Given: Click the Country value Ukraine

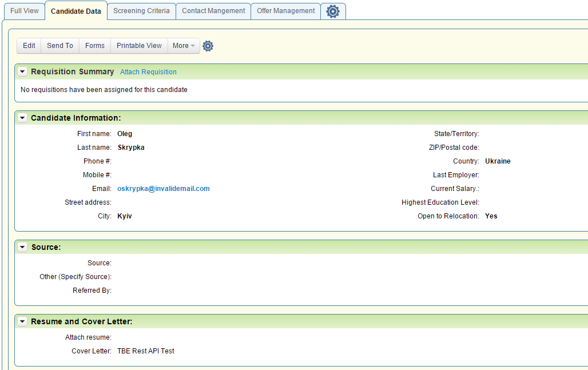Looking at the screenshot, I should 498,161.
